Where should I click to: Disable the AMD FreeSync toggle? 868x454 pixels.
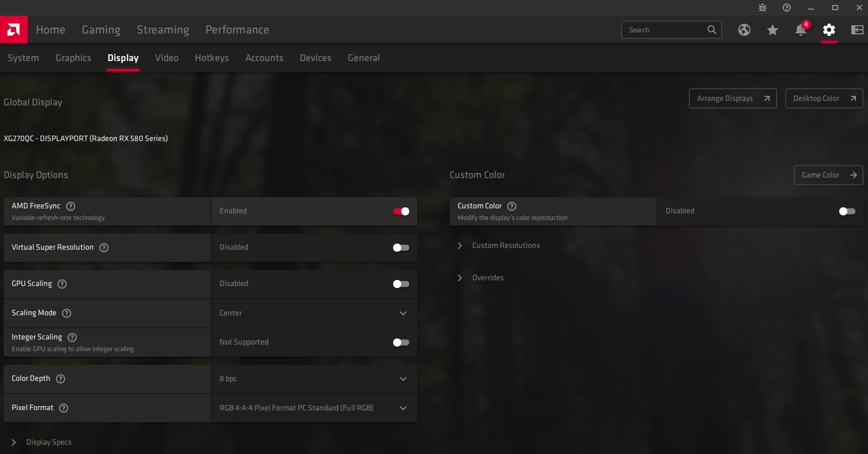click(x=401, y=211)
